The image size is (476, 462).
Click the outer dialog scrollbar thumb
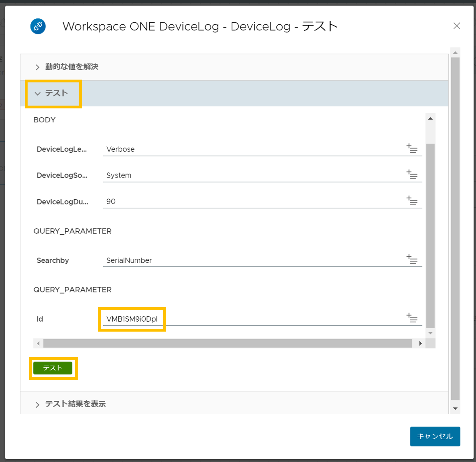click(455, 229)
